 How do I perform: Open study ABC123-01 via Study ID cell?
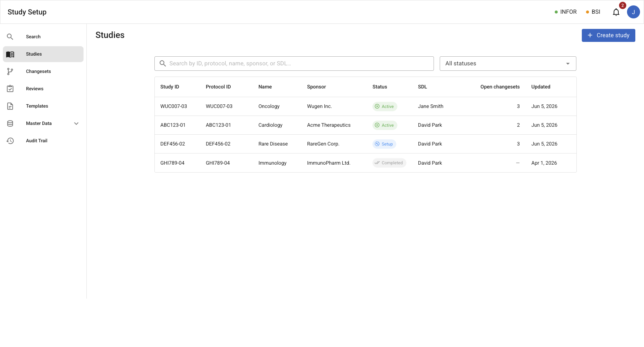173,125
